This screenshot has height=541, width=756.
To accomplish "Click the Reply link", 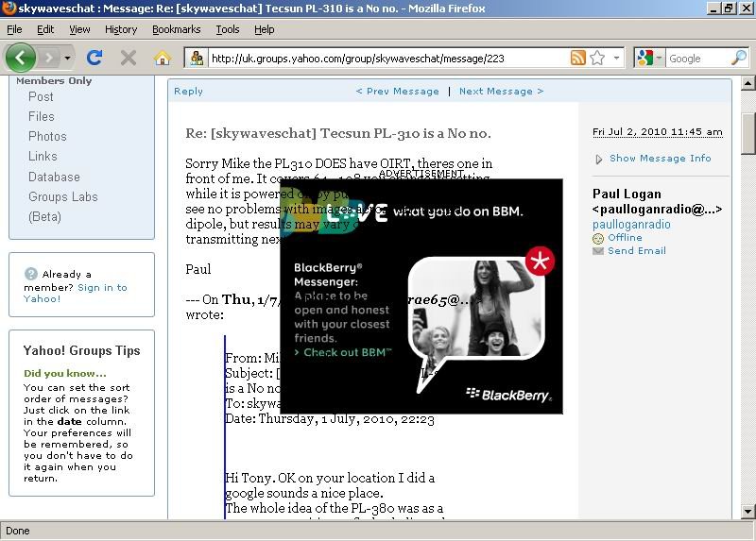I will [188, 91].
